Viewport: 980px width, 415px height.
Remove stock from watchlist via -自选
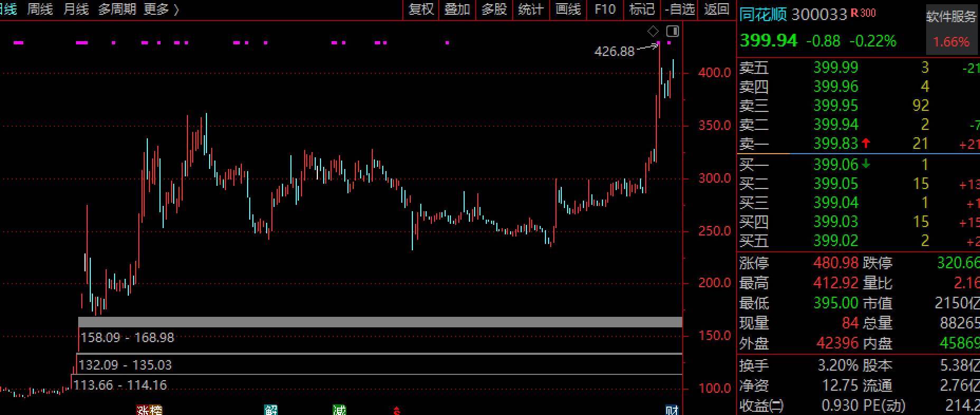(x=680, y=10)
